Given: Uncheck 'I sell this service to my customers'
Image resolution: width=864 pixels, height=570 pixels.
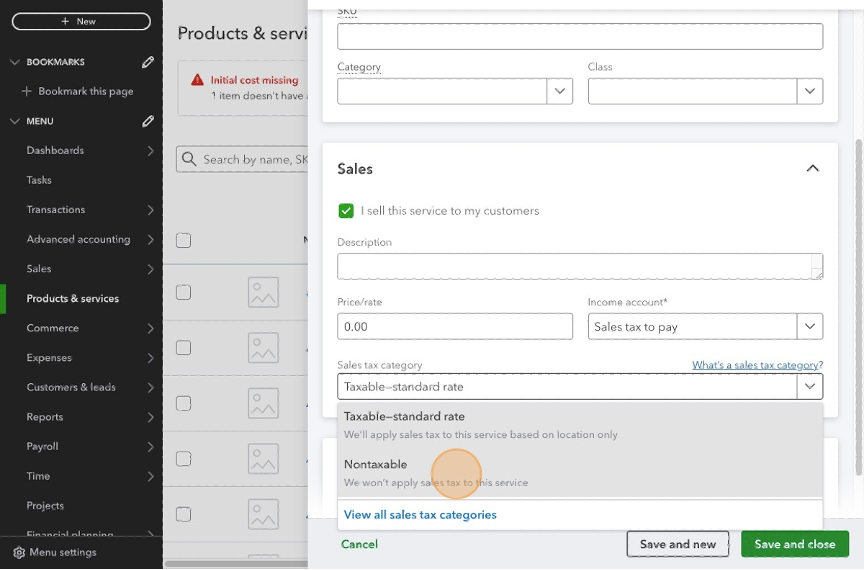Looking at the screenshot, I should point(346,211).
